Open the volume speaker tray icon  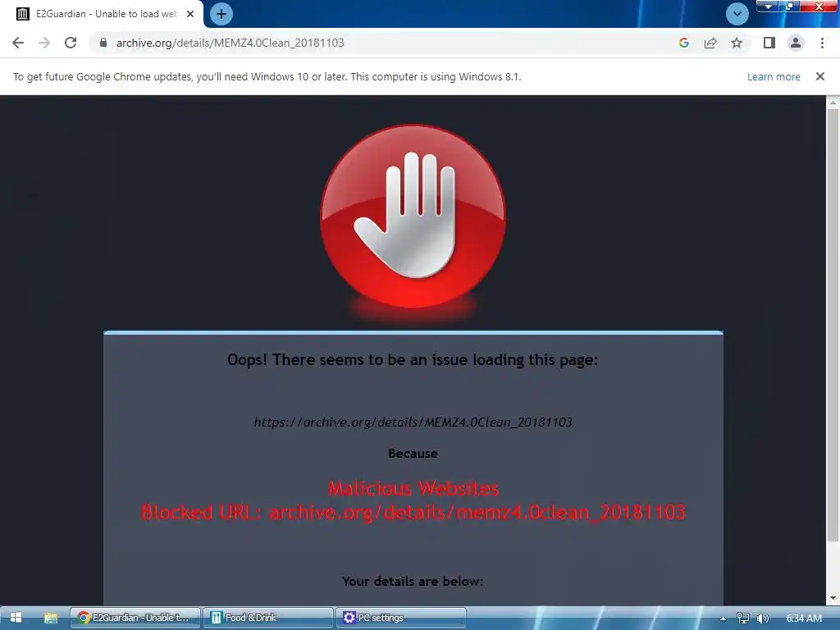(x=762, y=619)
